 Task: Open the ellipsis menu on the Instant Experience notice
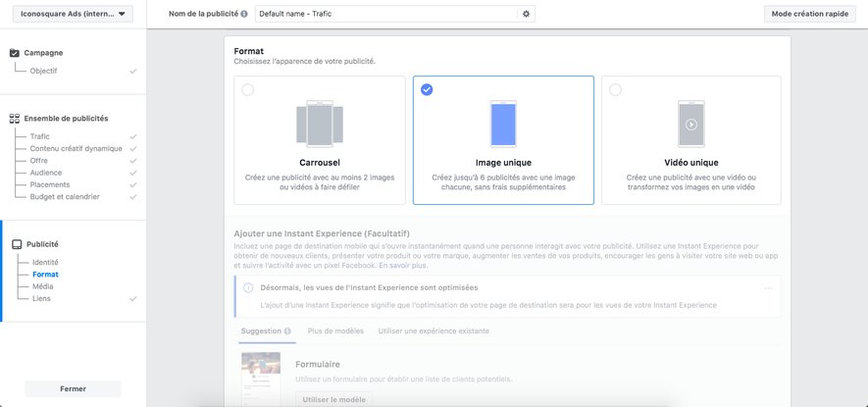(768, 288)
